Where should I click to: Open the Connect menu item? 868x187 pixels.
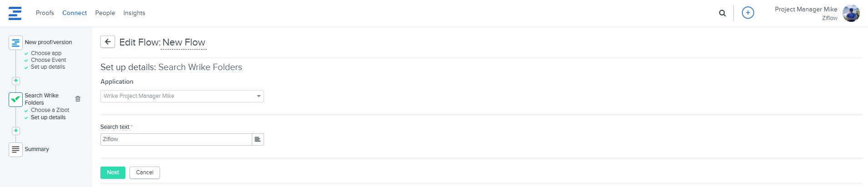pyautogui.click(x=75, y=13)
